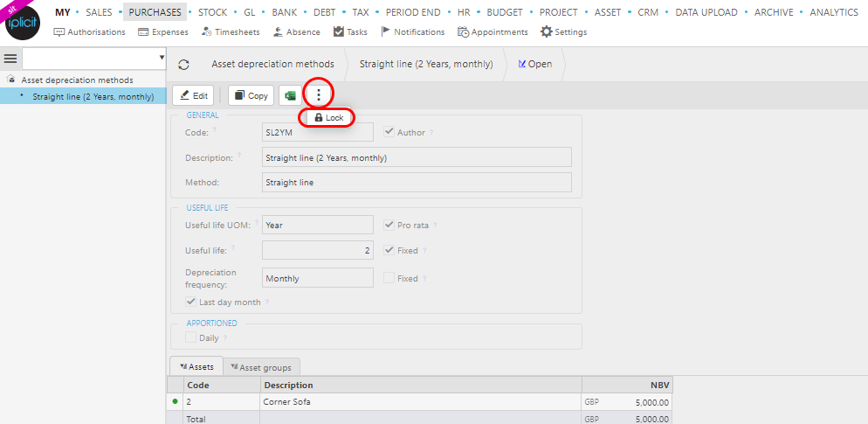Click the Code field SL2YM
The height and width of the screenshot is (424, 868).
click(x=318, y=133)
